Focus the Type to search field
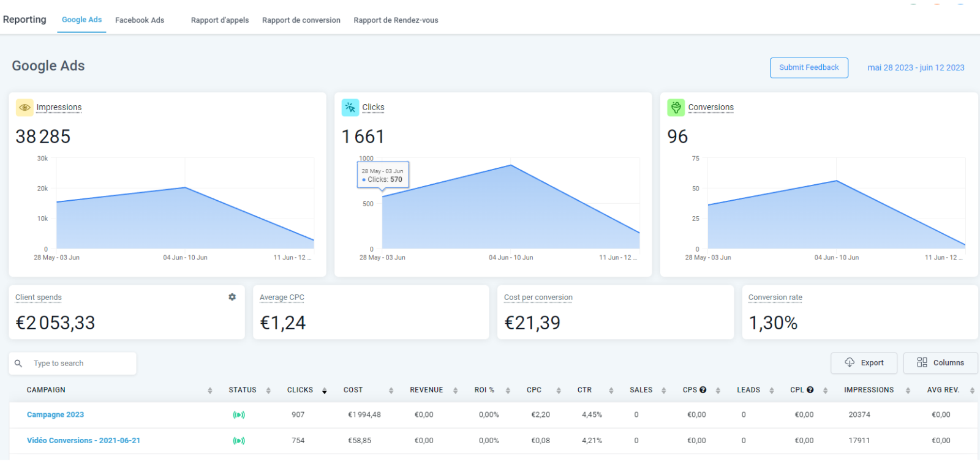The height and width of the screenshot is (464, 980). coord(80,364)
